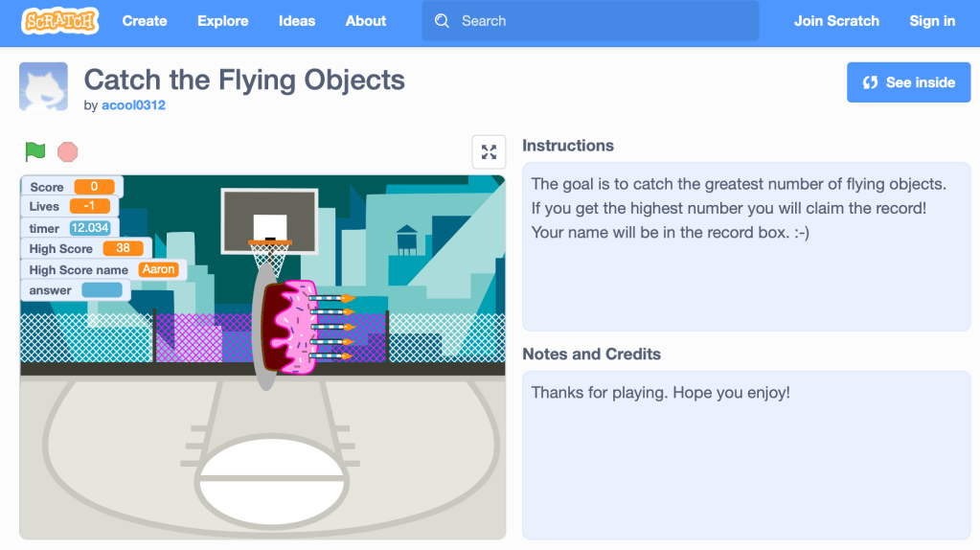Image resolution: width=980 pixels, height=550 pixels.
Task: Click the Scratch logo
Action: (60, 21)
